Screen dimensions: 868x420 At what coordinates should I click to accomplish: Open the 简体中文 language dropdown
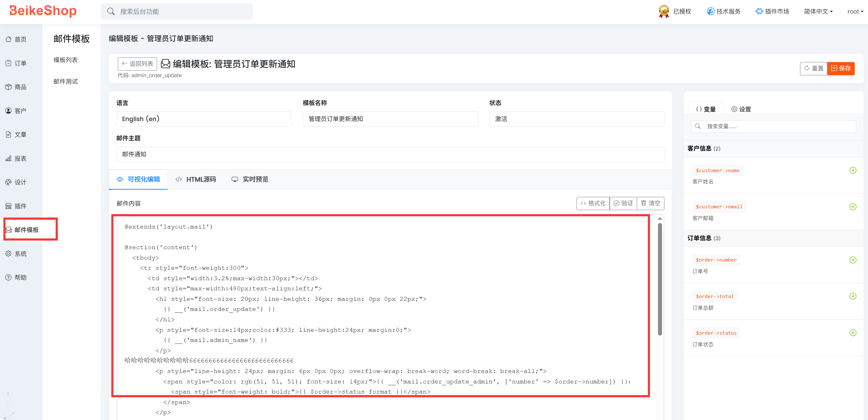pos(818,11)
